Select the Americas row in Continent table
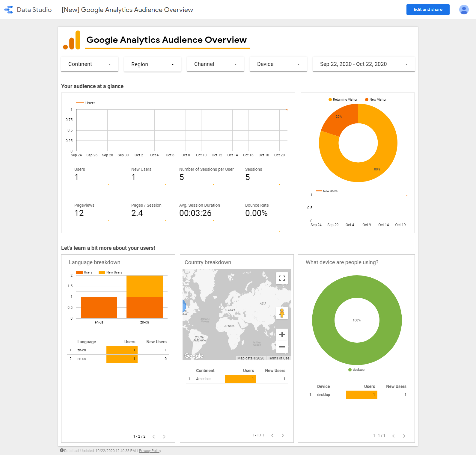 237,379
